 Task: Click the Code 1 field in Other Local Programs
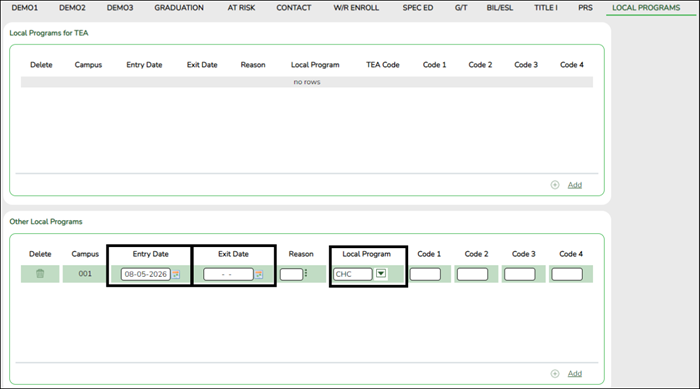(425, 274)
